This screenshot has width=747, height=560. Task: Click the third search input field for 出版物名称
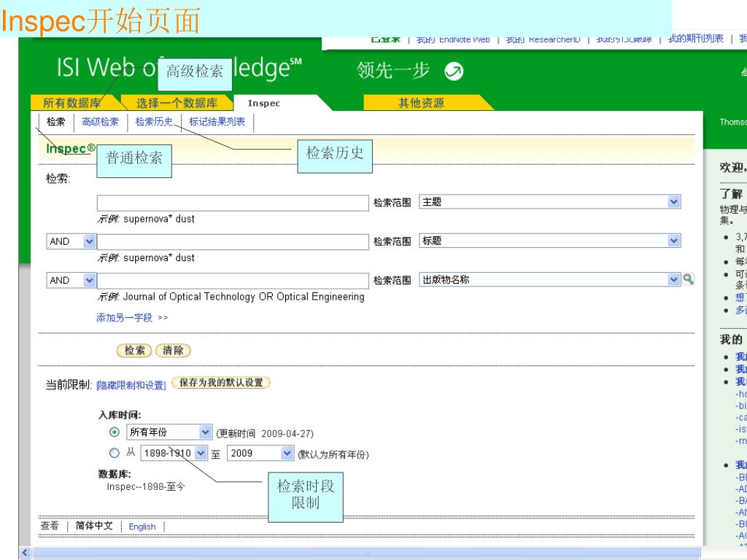coord(233,281)
